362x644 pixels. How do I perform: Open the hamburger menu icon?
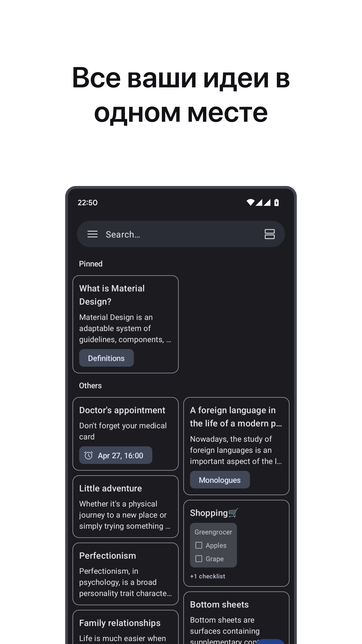pyautogui.click(x=93, y=234)
